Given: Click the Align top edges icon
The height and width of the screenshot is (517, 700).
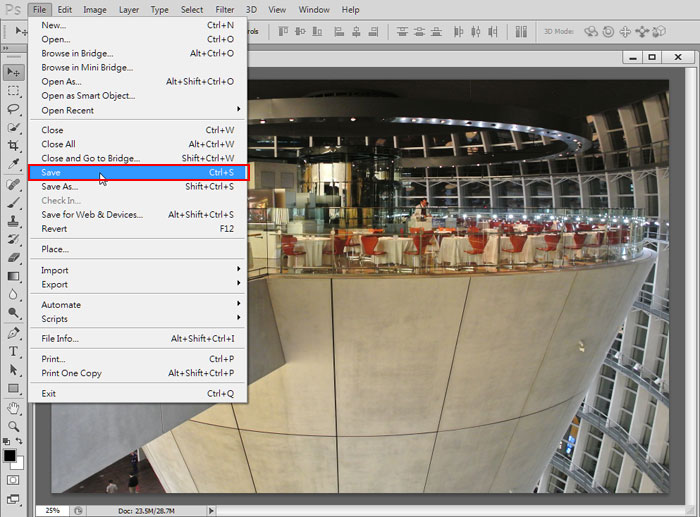Looking at the screenshot, I should click(283, 31).
